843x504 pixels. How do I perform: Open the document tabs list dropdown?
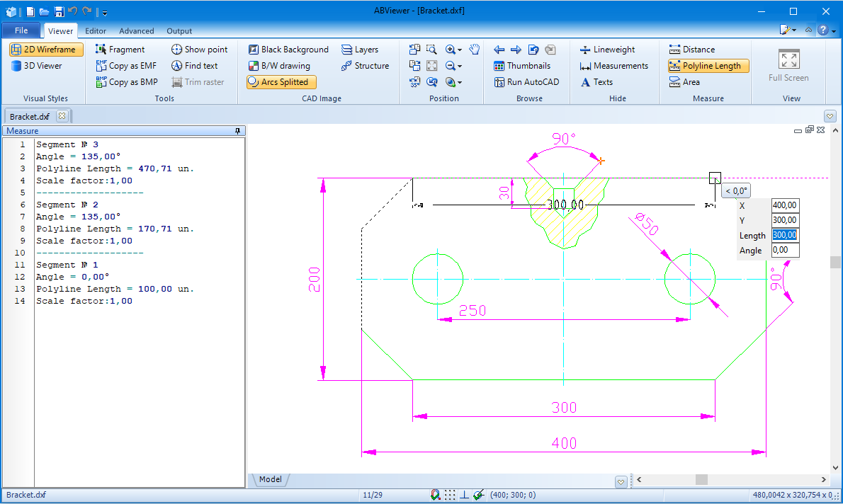click(x=830, y=116)
